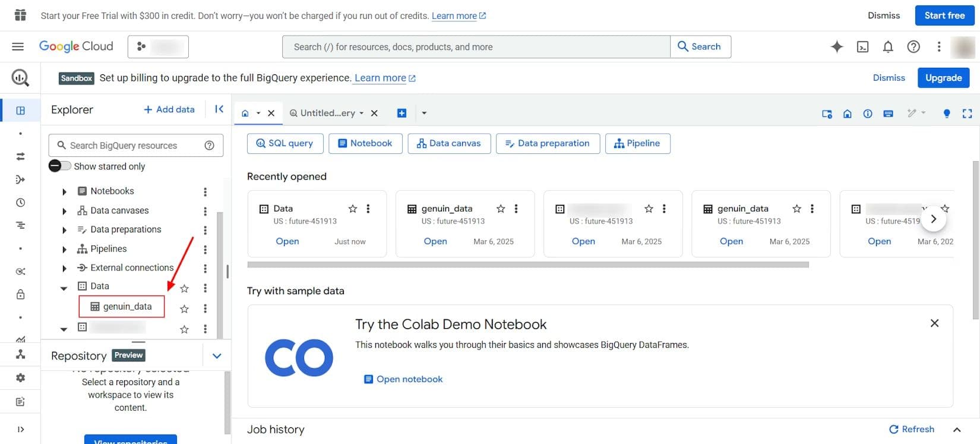
Task: Open search help icon in Explorer search box
Action: click(x=209, y=146)
